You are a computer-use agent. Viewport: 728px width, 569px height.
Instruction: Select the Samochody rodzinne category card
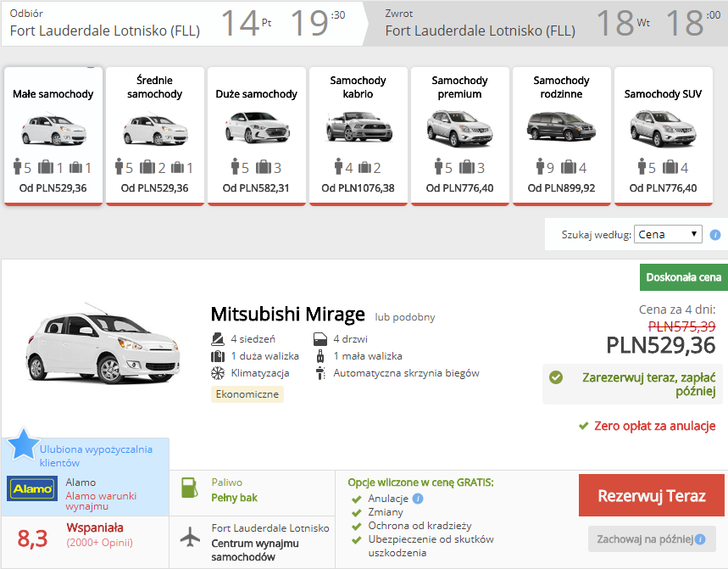pos(562,136)
